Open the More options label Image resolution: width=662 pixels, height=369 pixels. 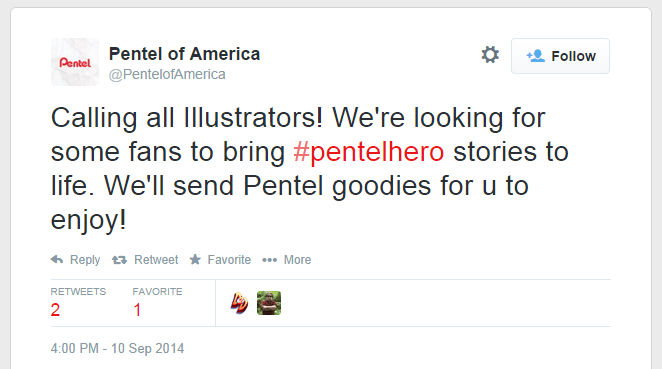click(x=297, y=260)
